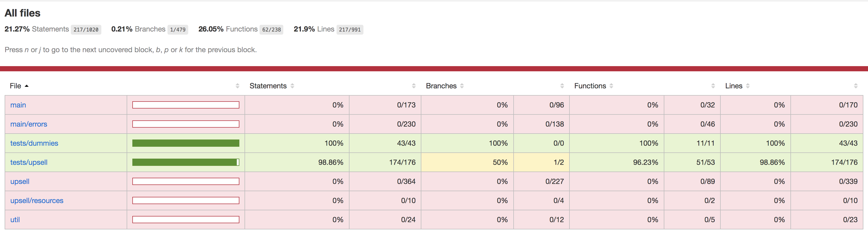This screenshot has height=248, width=868.
Task: Navigate to tests/upsell report
Action: [29, 162]
